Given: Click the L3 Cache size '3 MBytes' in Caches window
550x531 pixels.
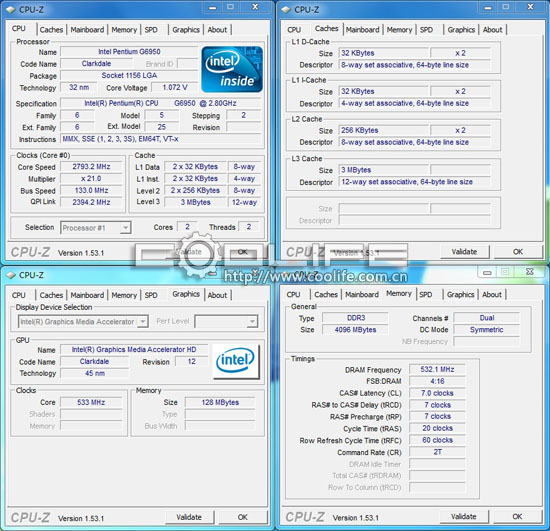Looking at the screenshot, I should tap(383, 170).
